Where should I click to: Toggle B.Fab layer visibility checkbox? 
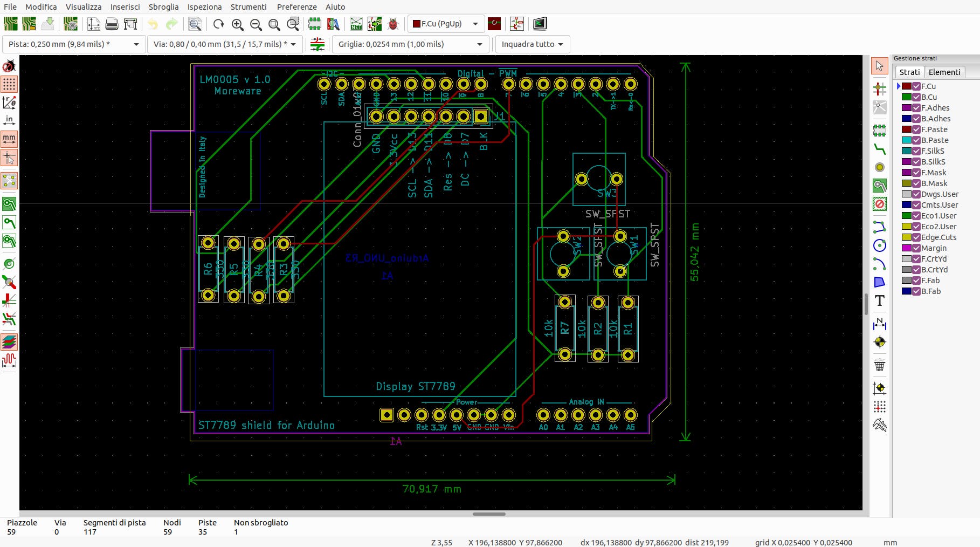click(x=916, y=291)
